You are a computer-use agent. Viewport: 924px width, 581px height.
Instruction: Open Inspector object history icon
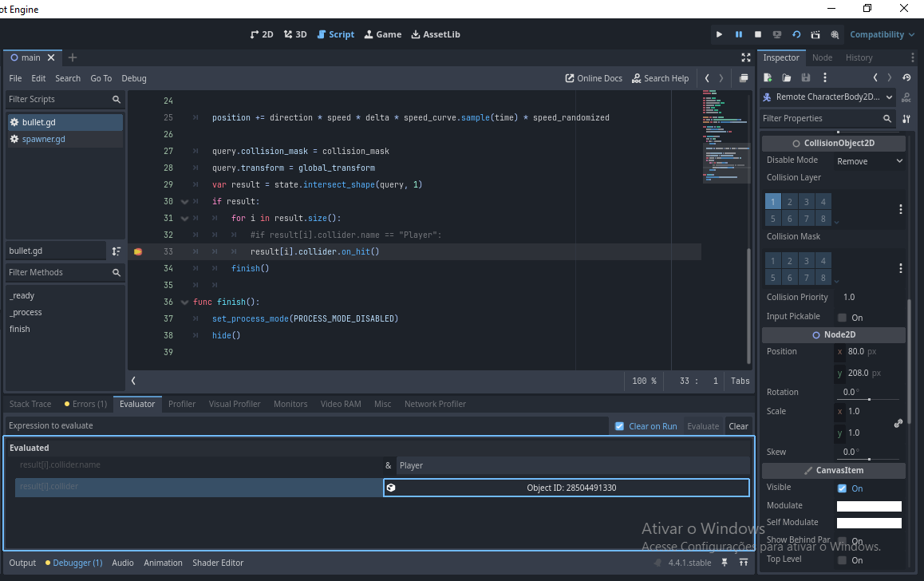click(x=906, y=77)
